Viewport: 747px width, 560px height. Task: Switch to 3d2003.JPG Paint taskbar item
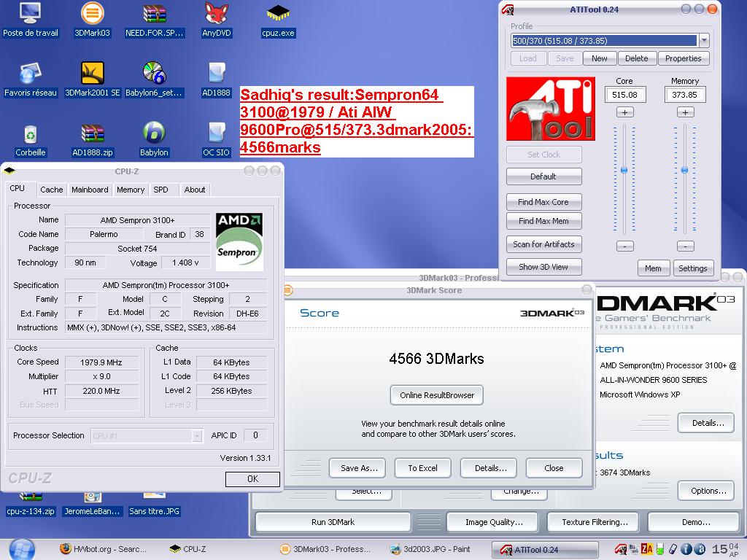click(430, 549)
